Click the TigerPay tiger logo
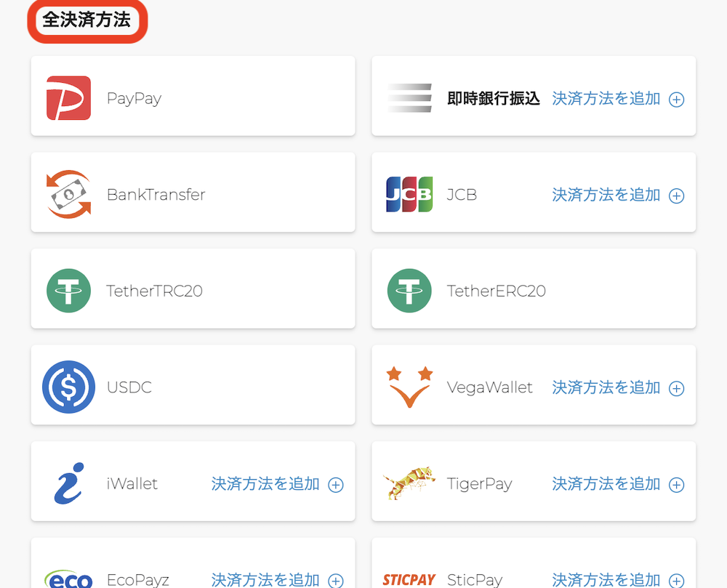The height and width of the screenshot is (588, 727). coord(409,483)
